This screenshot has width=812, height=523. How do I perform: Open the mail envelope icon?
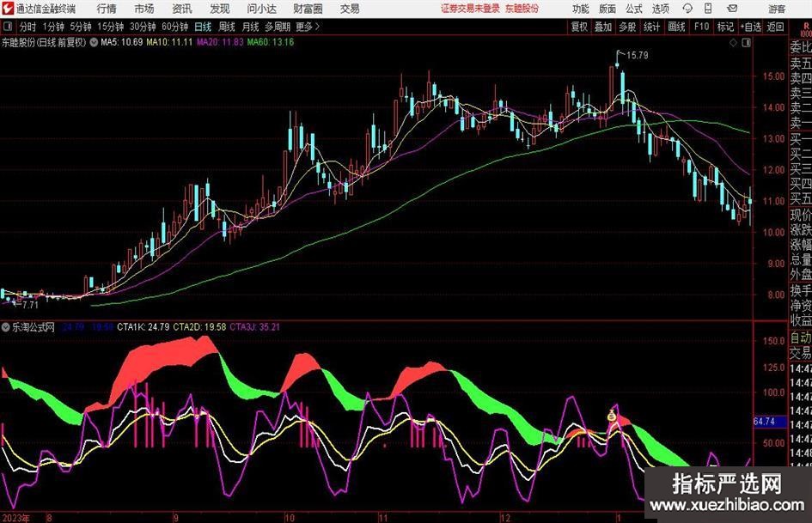coord(733,9)
